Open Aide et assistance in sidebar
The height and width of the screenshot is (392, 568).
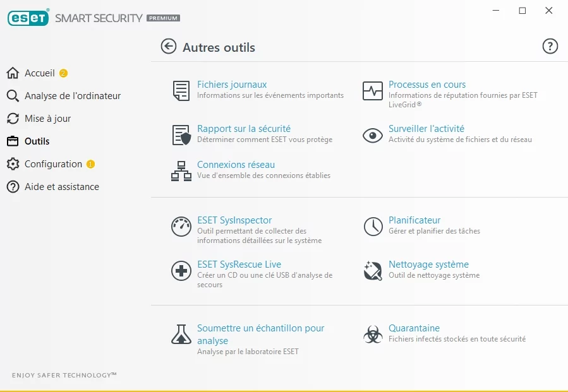[x=61, y=187]
